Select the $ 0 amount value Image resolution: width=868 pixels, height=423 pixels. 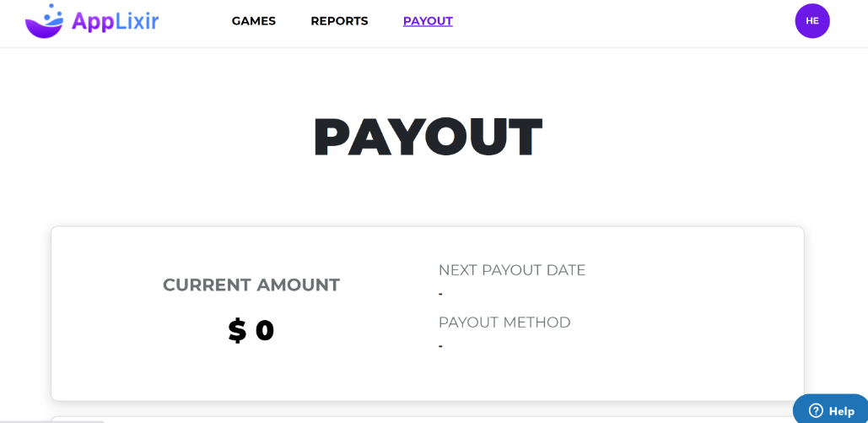pos(251,330)
